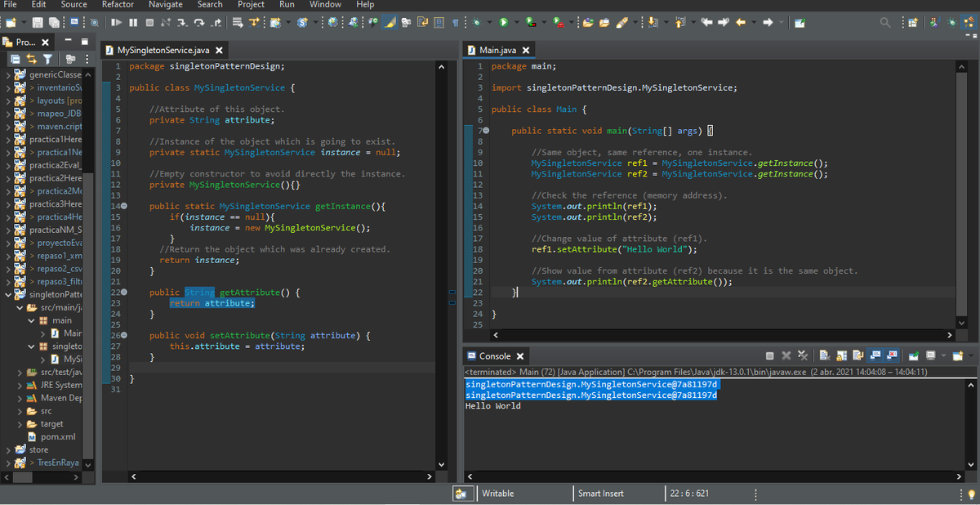Select pom.xml in Project Explorer

click(58, 437)
